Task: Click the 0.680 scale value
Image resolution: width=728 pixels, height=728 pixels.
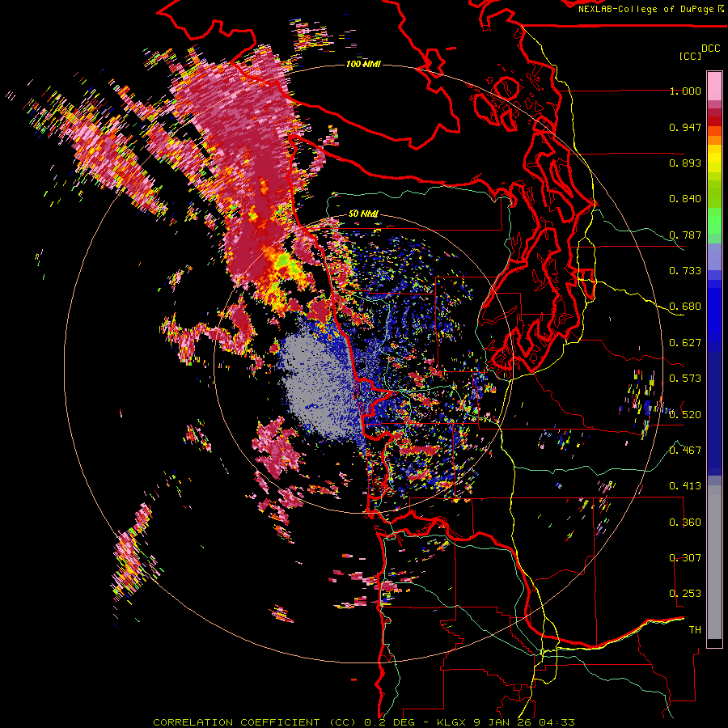Action: (685, 307)
